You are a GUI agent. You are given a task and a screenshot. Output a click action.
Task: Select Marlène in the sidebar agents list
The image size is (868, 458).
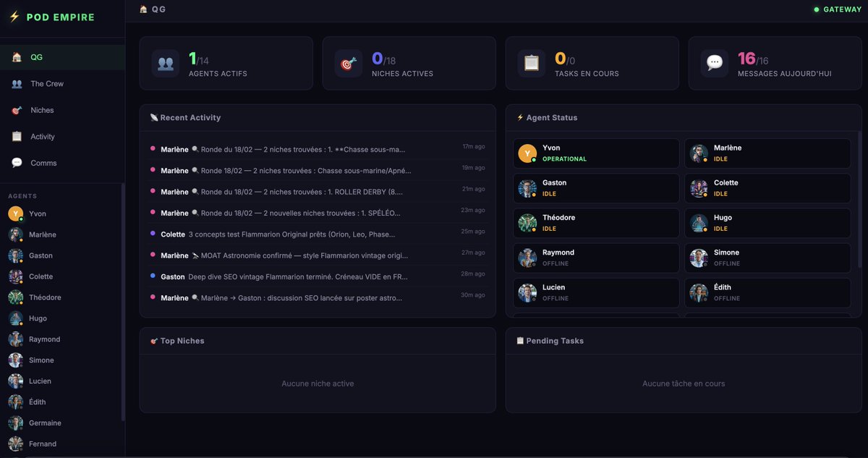click(62, 235)
